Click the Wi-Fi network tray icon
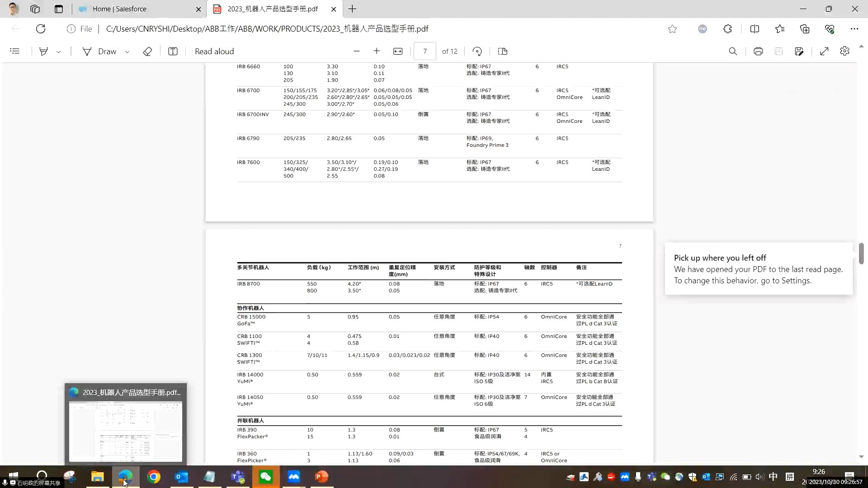 click(734, 477)
